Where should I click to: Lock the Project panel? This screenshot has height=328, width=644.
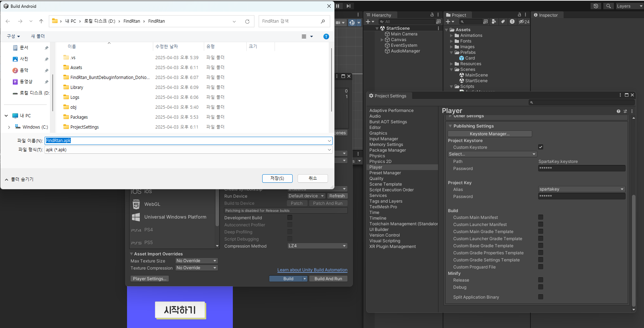(519, 15)
